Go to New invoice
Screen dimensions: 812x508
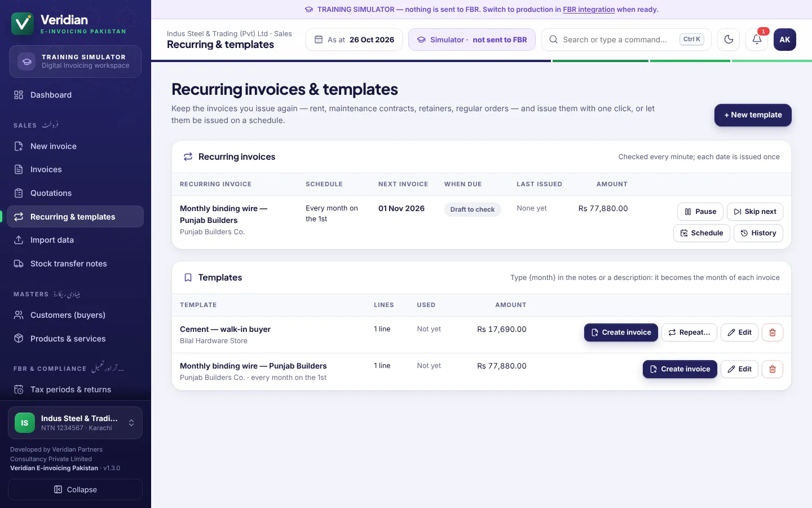click(x=75, y=146)
